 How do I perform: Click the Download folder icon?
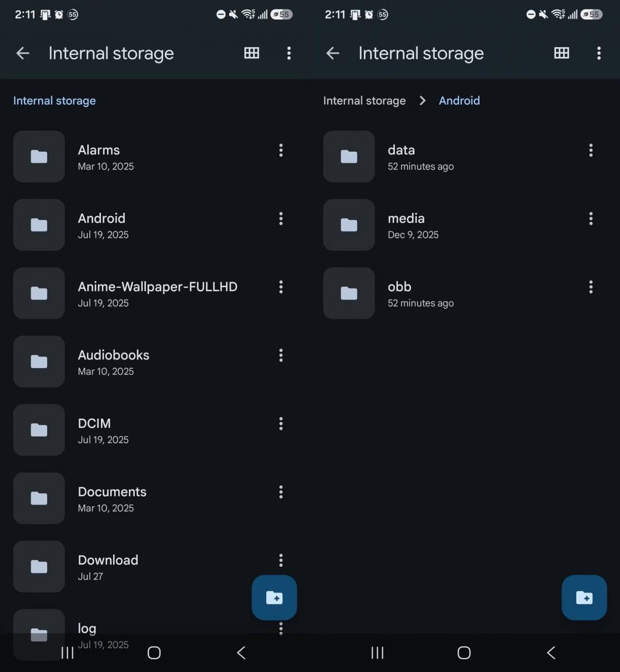39,567
